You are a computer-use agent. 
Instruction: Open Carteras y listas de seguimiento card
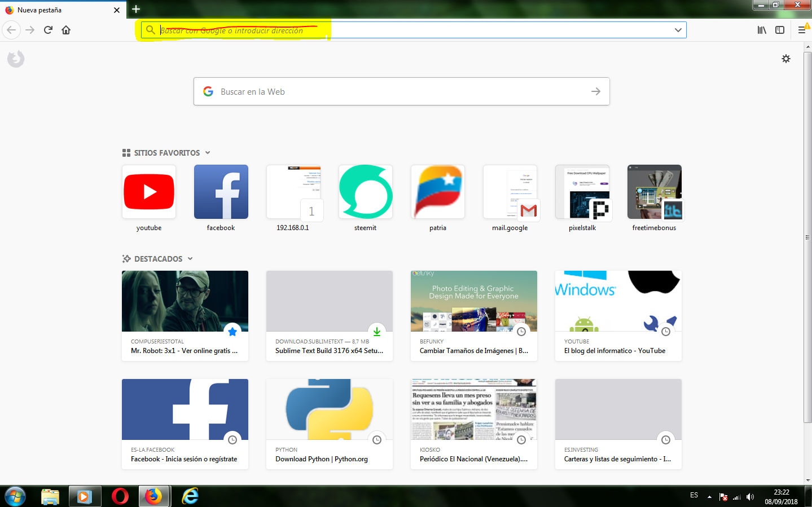pyautogui.click(x=618, y=424)
